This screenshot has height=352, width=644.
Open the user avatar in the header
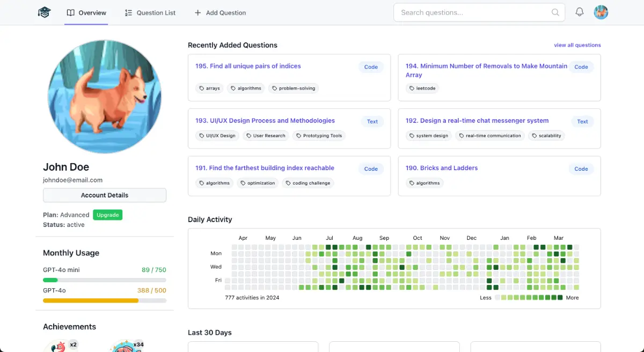click(x=601, y=12)
